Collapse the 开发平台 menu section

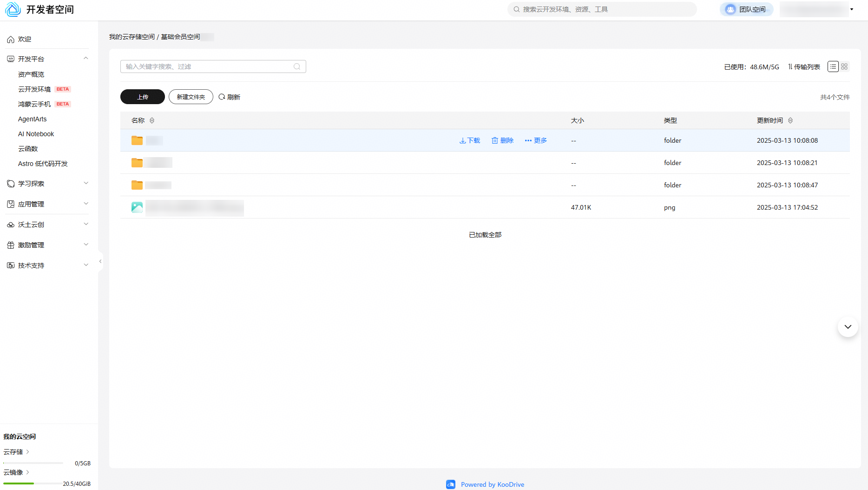coord(86,59)
